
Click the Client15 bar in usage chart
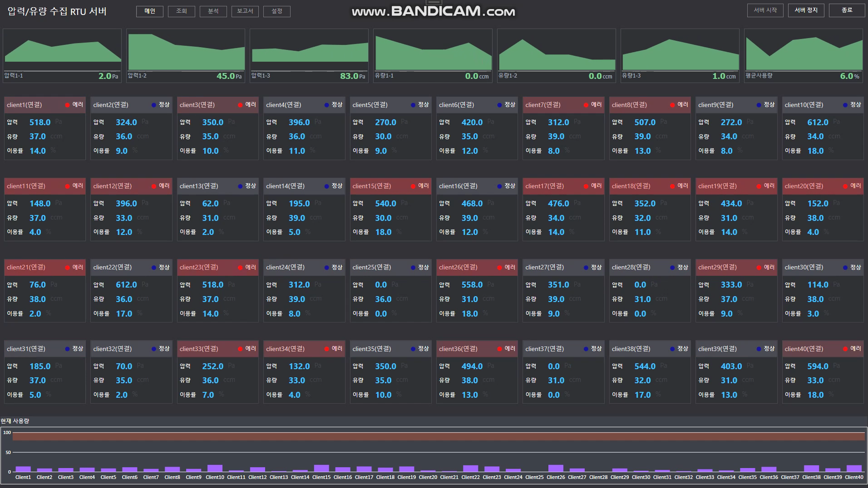[321, 468]
